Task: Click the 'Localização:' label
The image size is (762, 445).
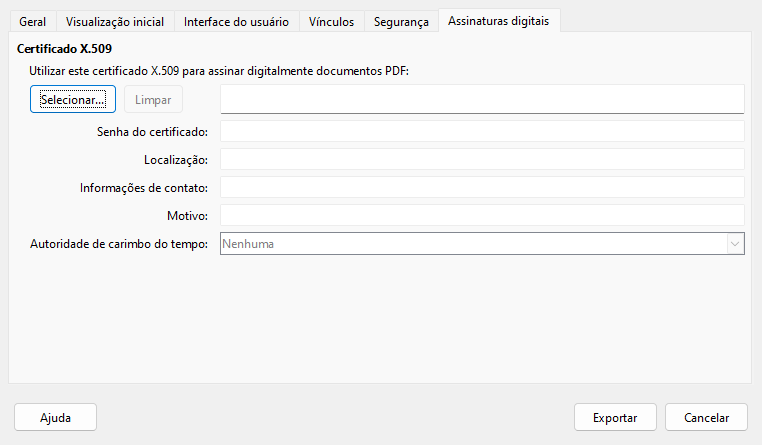Action: tap(176, 160)
